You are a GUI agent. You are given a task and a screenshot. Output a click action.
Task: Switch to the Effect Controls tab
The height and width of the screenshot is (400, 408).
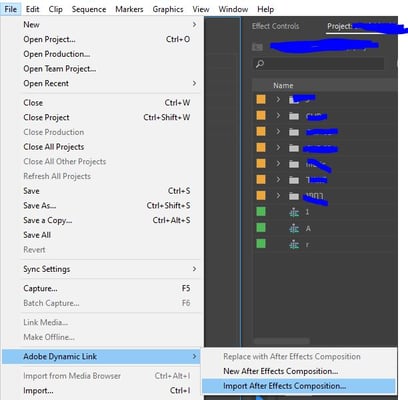[275, 26]
